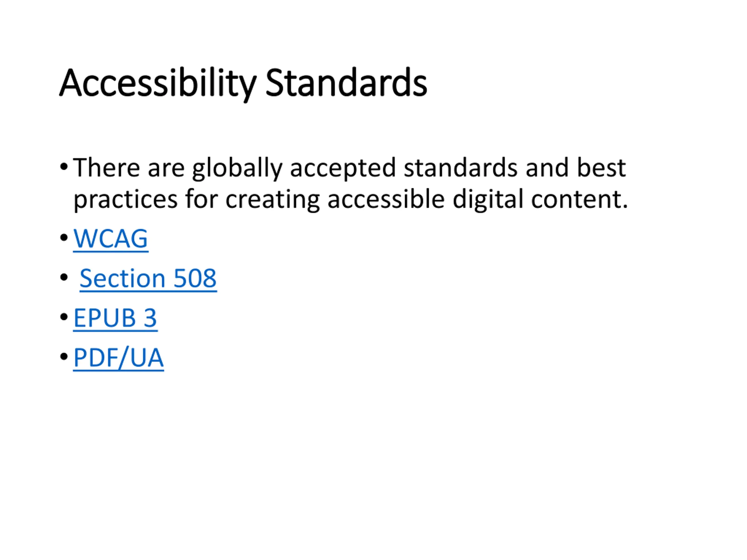747x560 pixels.
Task: Follow the Section 508 link
Action: [148, 279]
